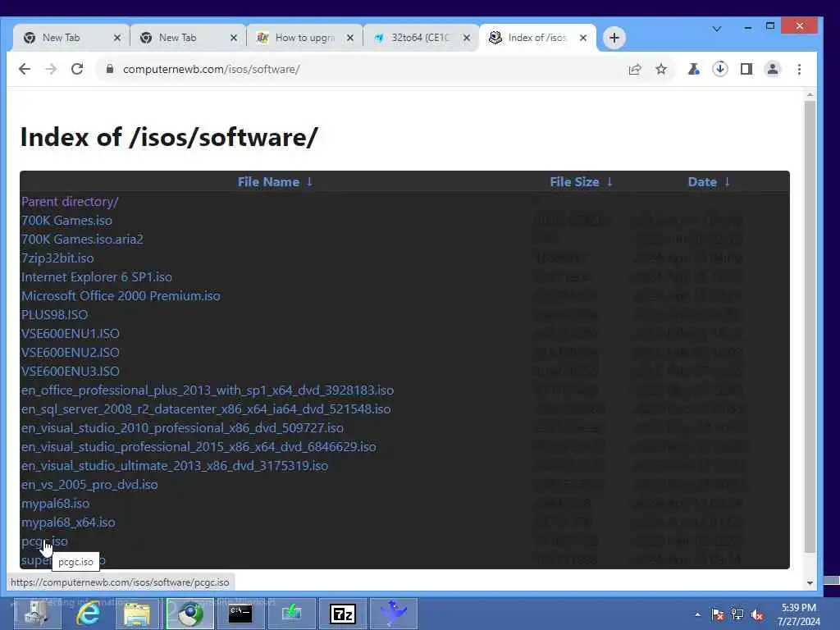The width and height of the screenshot is (840, 630).
Task: Switch to the first New Tab
Action: tap(71, 38)
